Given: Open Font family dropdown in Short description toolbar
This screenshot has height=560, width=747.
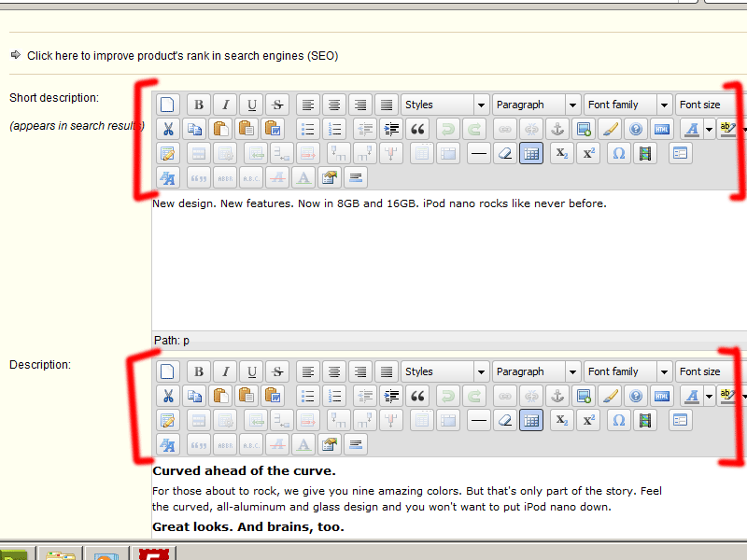Looking at the screenshot, I should click(627, 105).
